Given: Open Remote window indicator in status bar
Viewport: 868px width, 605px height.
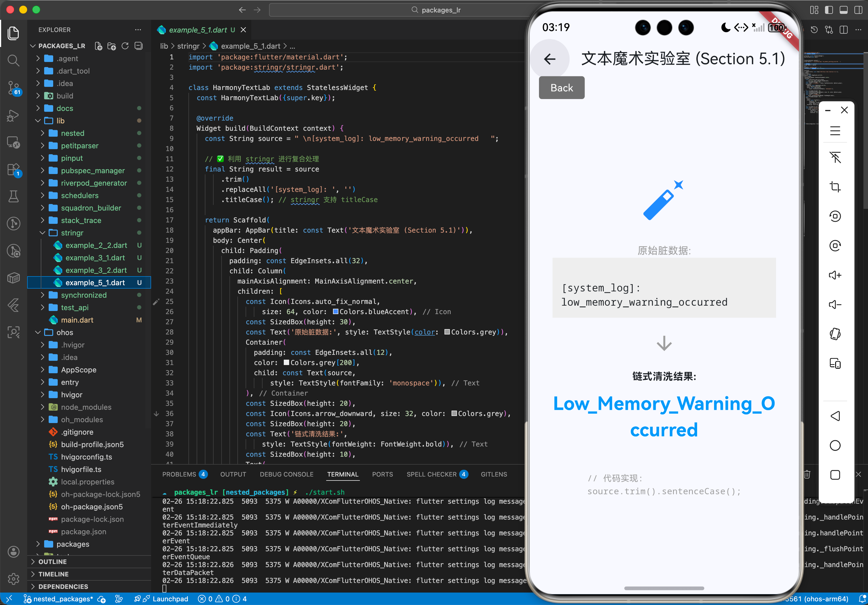Looking at the screenshot, I should point(9,599).
